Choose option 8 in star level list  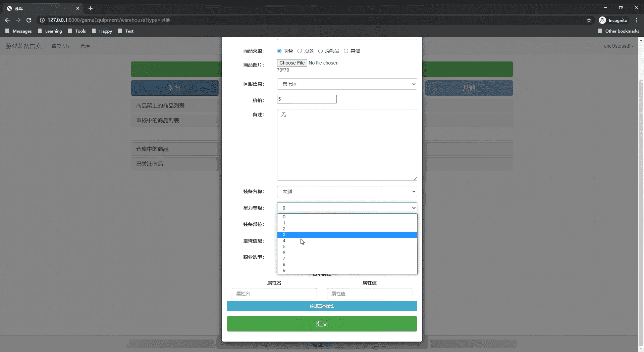tap(347, 265)
